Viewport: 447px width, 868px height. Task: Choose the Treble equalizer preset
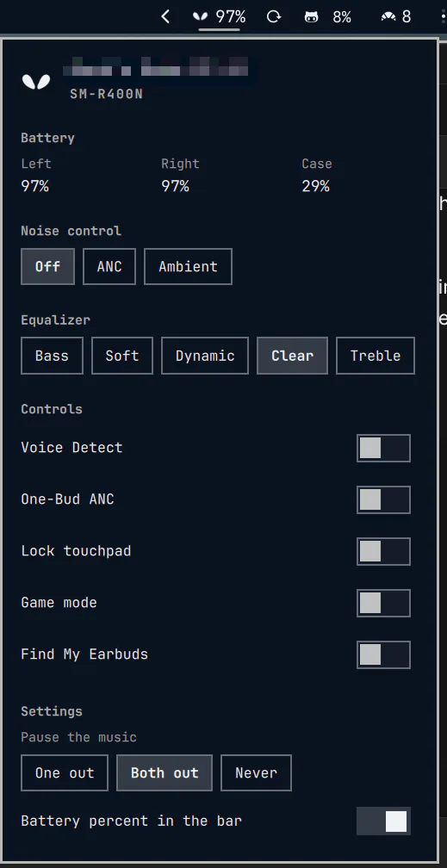pos(375,356)
